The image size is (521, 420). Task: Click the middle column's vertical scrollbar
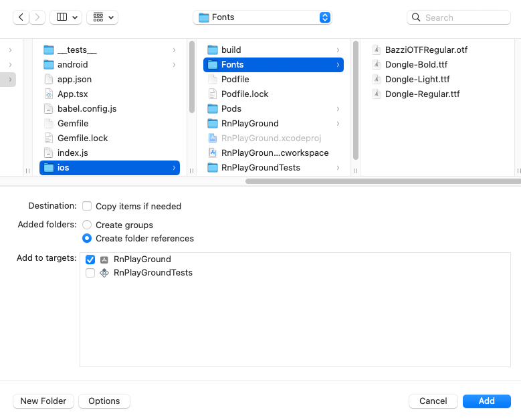point(356,100)
